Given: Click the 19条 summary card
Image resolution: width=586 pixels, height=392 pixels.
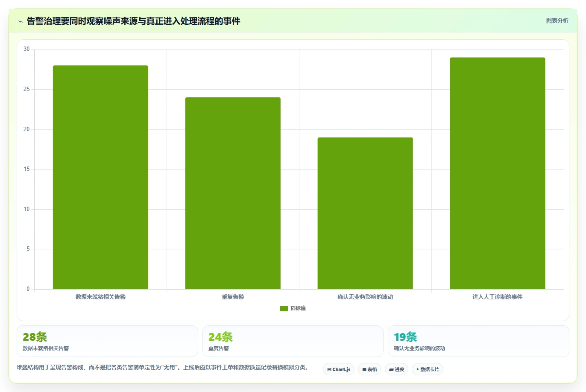Looking at the screenshot, I should [x=478, y=341].
